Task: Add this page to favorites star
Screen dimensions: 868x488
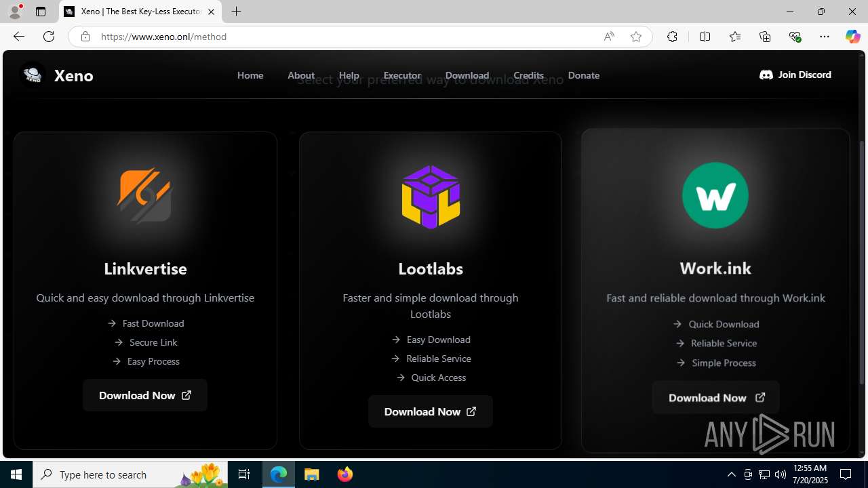Action: (636, 37)
